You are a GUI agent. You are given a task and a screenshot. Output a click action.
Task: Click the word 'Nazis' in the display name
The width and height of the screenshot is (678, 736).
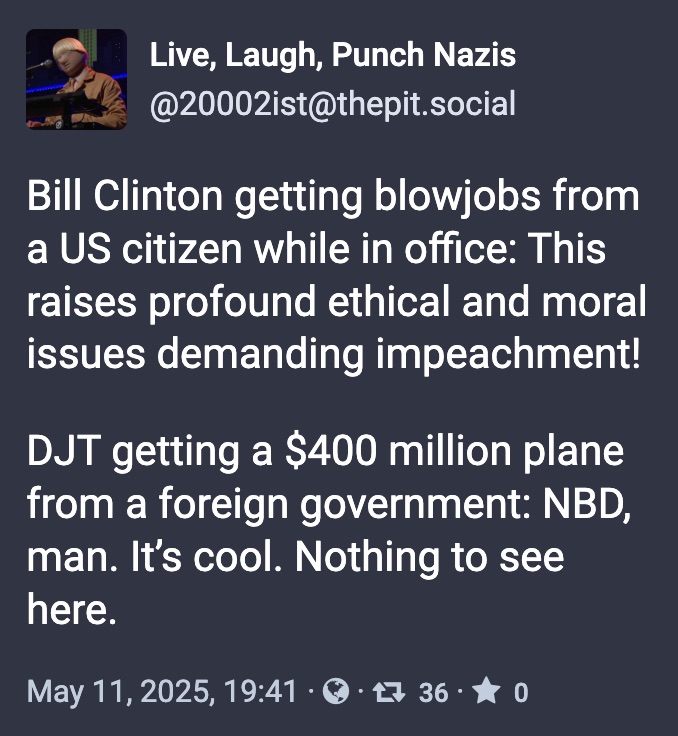coord(475,55)
